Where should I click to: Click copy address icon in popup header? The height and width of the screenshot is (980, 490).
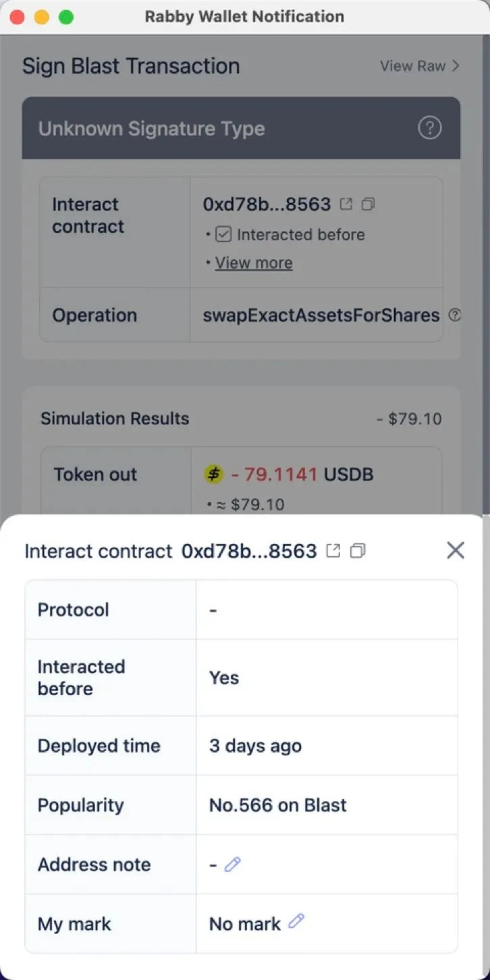pyautogui.click(x=358, y=551)
